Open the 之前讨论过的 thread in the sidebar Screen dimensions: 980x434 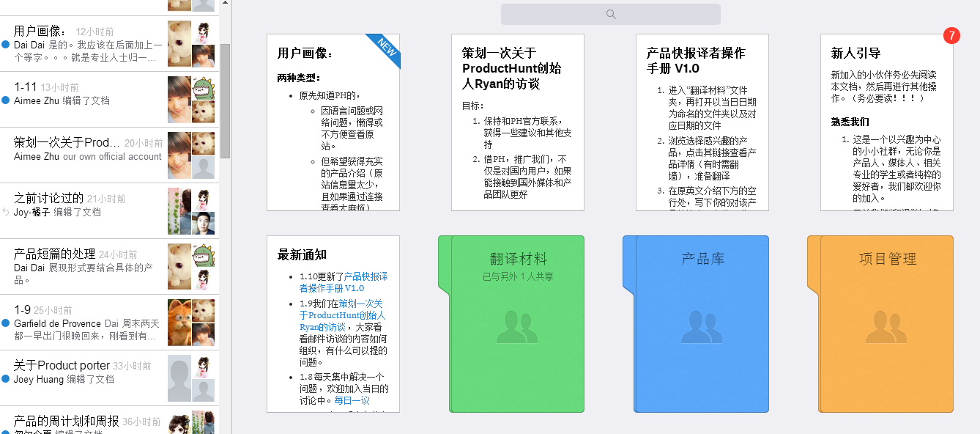[110, 211]
